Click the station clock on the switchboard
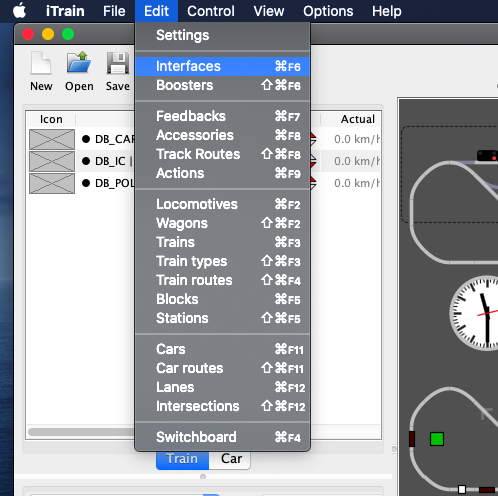 point(474,313)
